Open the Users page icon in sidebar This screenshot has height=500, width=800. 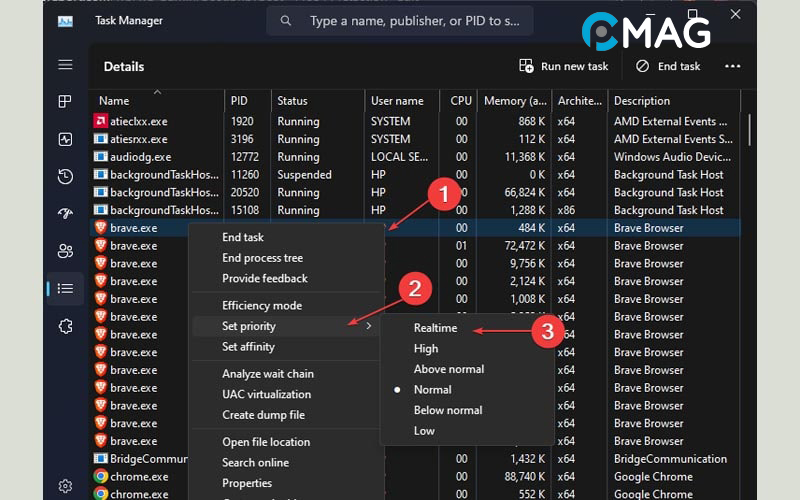point(65,251)
